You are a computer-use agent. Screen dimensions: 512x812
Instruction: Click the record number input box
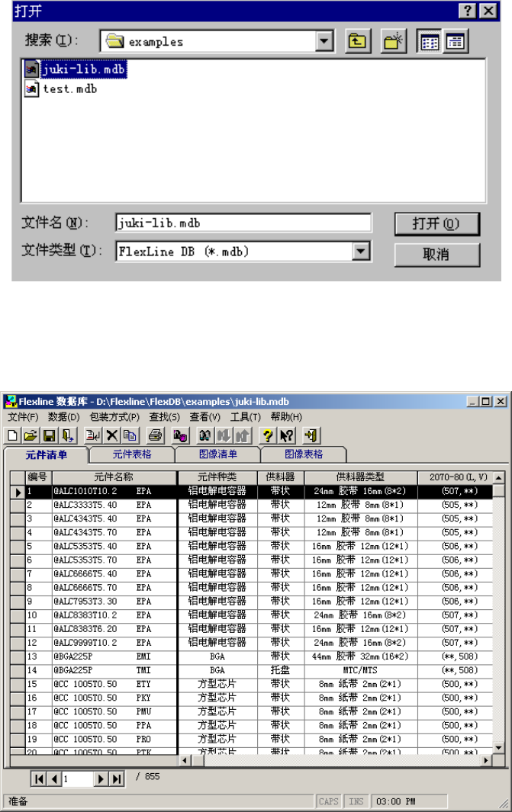(78, 778)
